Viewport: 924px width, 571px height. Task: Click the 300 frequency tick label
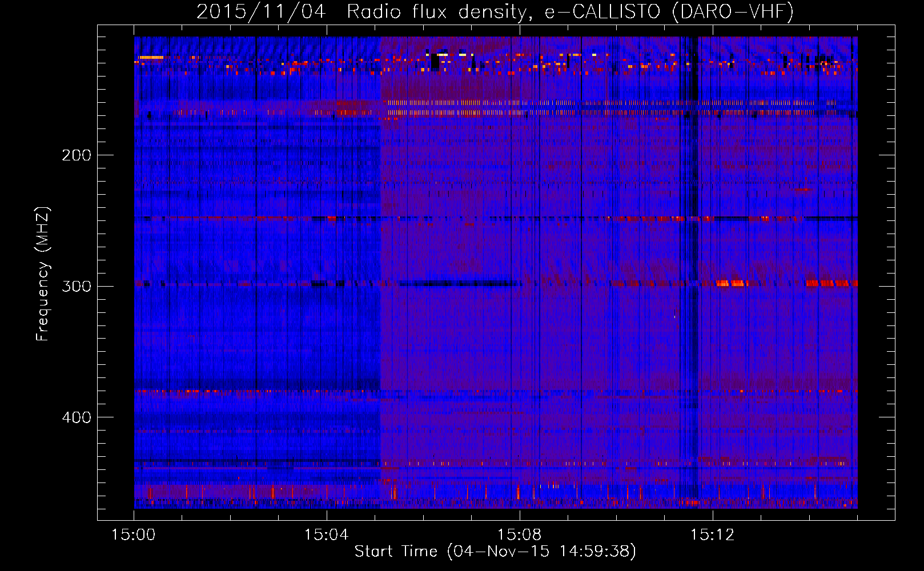[77, 286]
